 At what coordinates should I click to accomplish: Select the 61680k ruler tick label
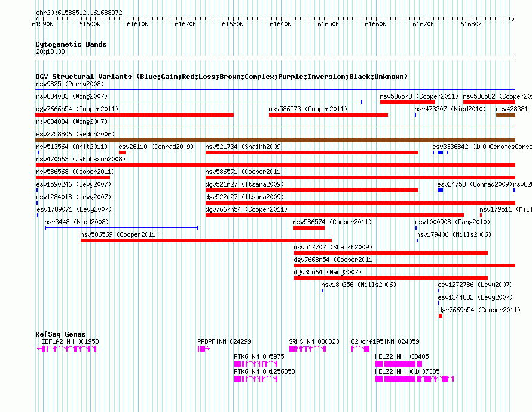click(471, 24)
